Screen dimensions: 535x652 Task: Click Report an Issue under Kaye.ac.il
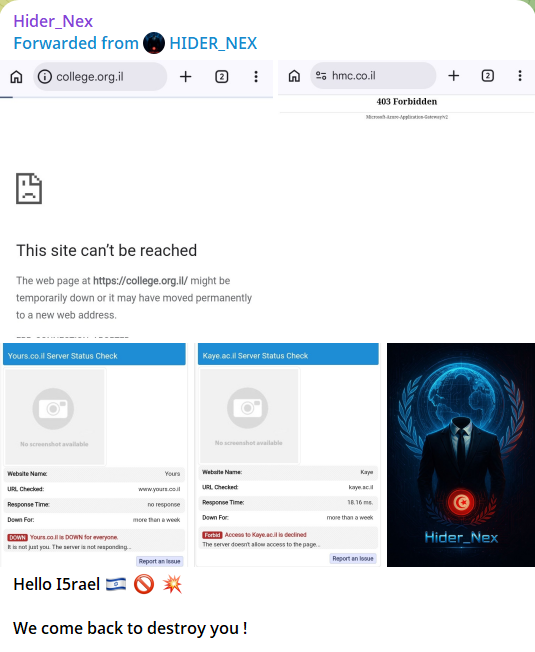[353, 558]
